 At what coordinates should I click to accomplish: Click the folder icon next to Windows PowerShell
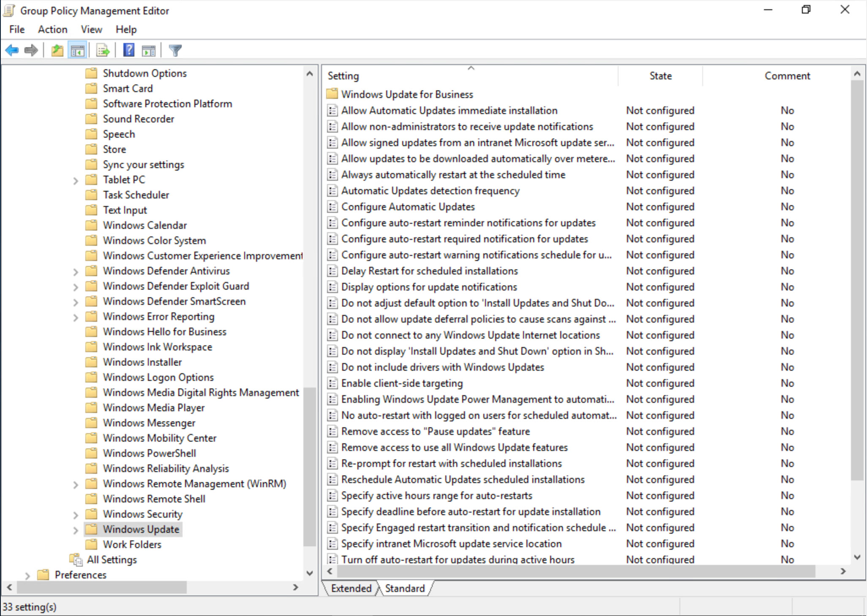pos(91,453)
